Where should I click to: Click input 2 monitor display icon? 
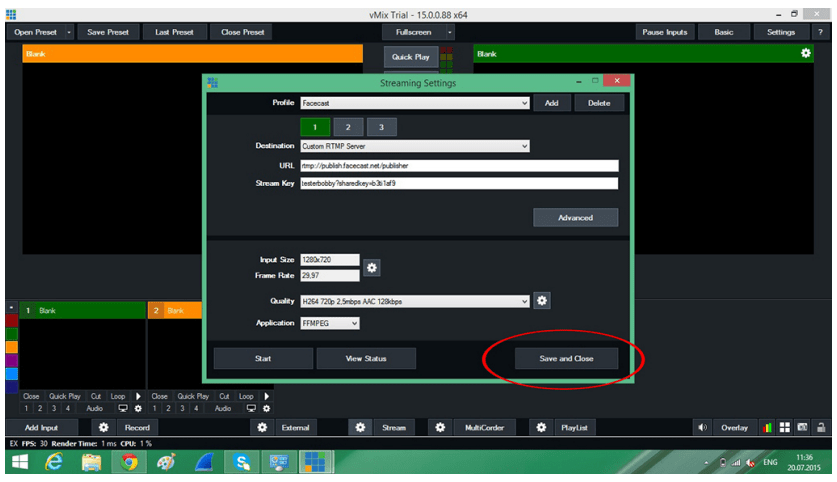coord(251,408)
